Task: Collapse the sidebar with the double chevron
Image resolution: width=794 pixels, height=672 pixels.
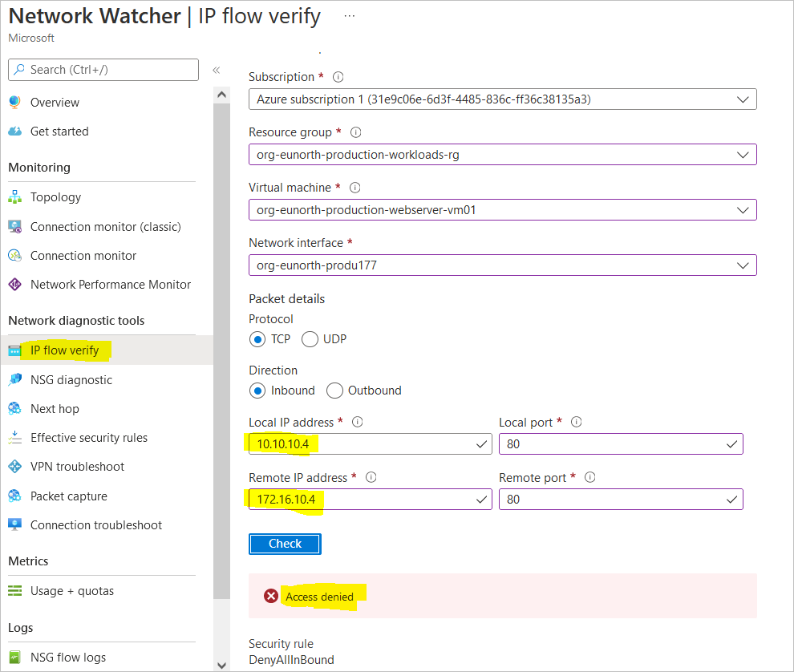Action: click(217, 70)
